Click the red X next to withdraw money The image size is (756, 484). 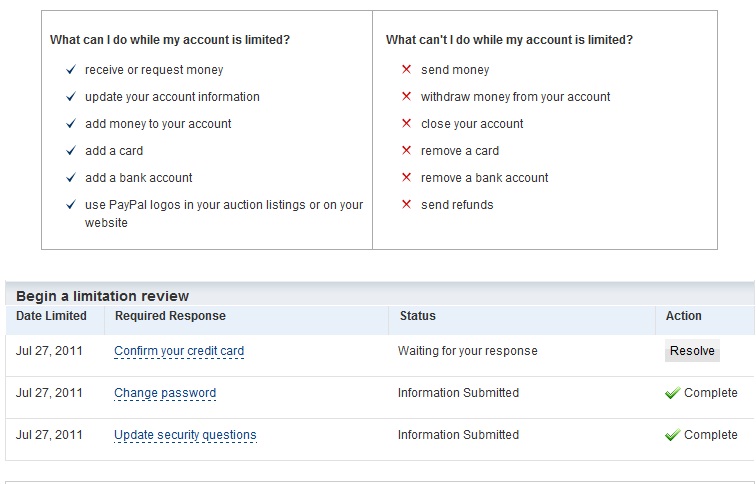pyautogui.click(x=406, y=97)
